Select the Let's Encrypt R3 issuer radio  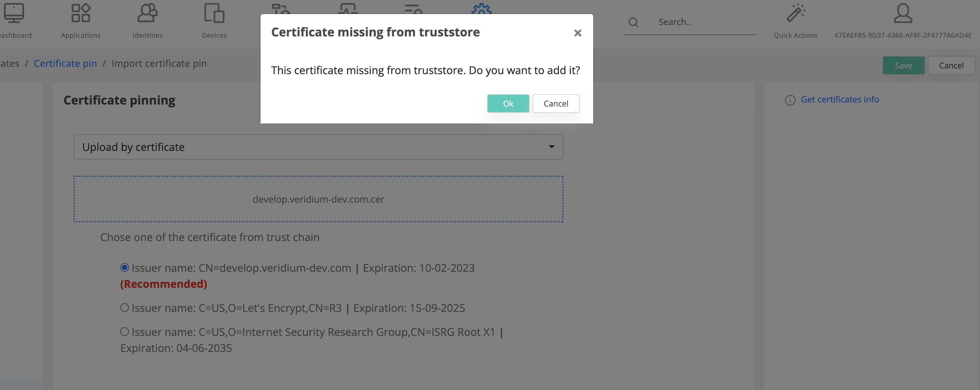124,308
